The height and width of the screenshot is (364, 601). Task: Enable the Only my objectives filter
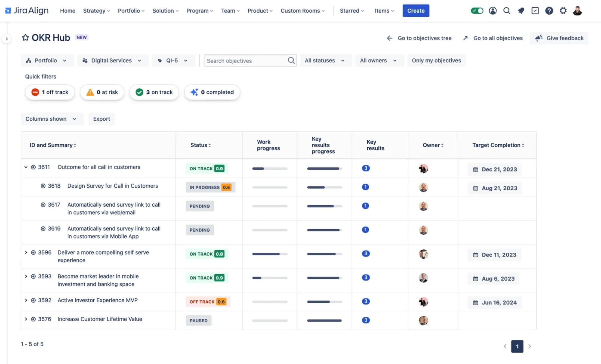[x=436, y=60]
